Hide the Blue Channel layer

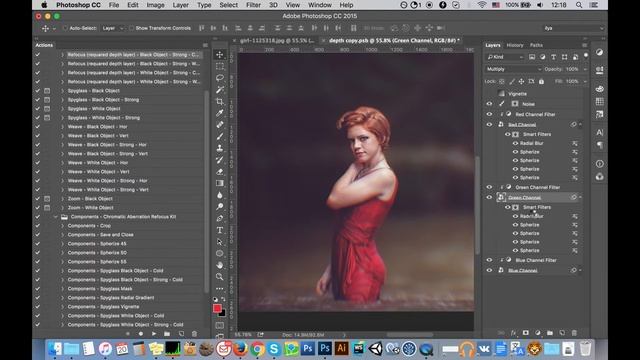(489, 270)
